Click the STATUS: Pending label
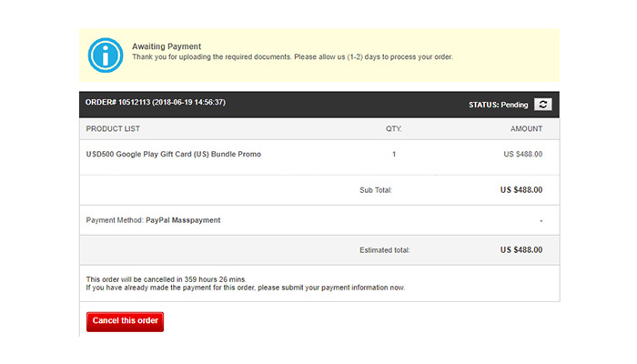Screen dimensions: 637x364 [498, 105]
